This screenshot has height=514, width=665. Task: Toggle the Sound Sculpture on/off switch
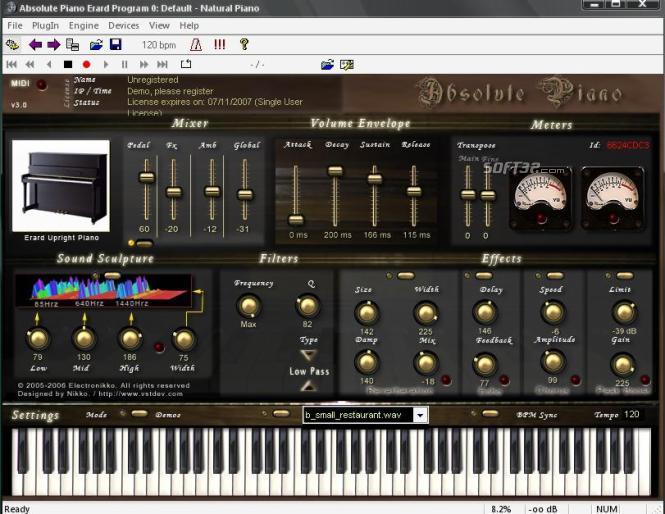(x=112, y=276)
